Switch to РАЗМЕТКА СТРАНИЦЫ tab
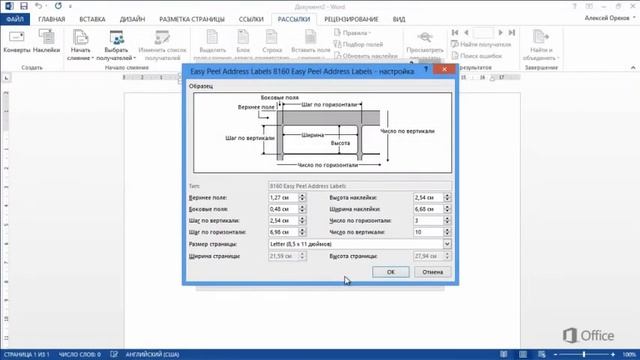This screenshot has width=640, height=360. tap(192, 19)
